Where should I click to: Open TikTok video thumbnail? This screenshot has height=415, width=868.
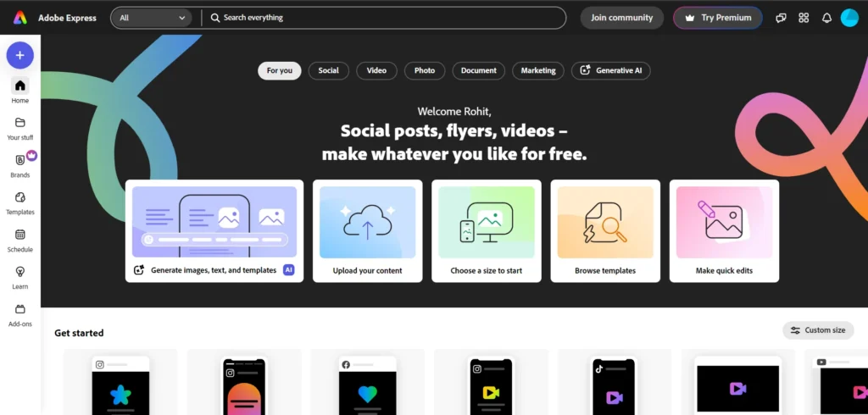(615, 383)
